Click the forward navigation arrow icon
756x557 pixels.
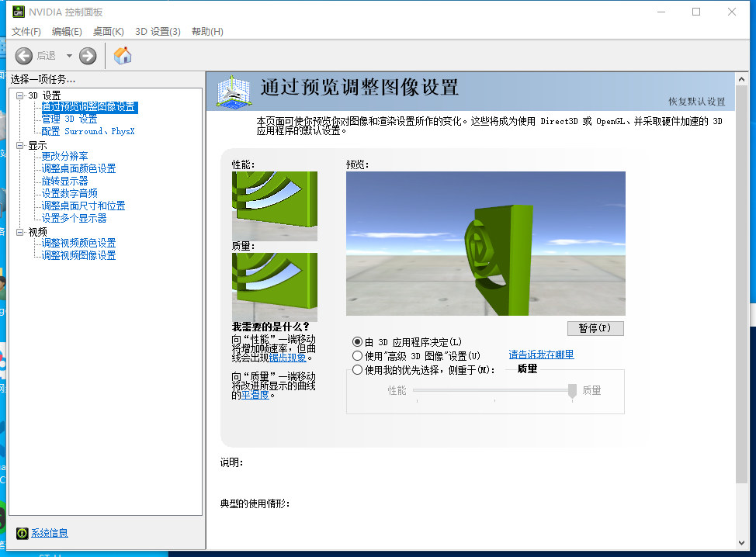pyautogui.click(x=86, y=55)
